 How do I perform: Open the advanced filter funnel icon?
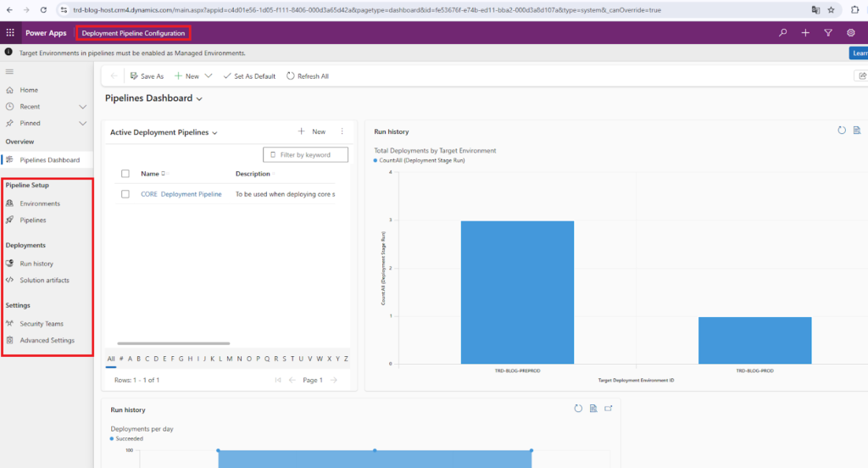tap(828, 33)
